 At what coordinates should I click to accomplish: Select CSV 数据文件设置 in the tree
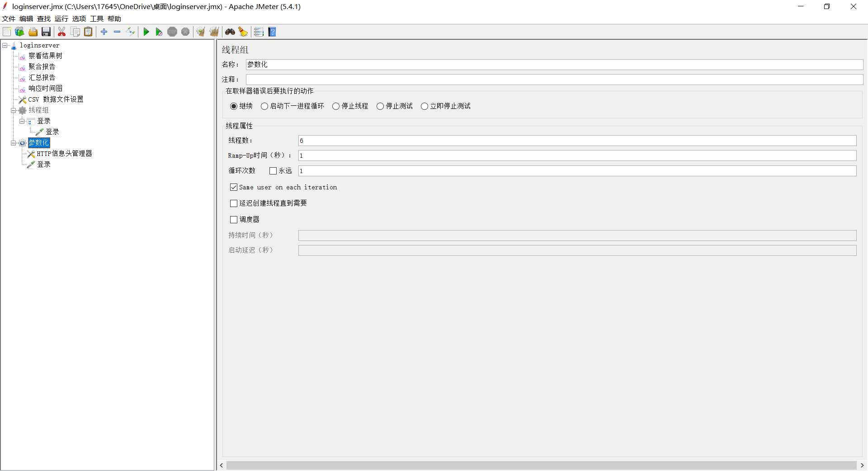(56, 99)
